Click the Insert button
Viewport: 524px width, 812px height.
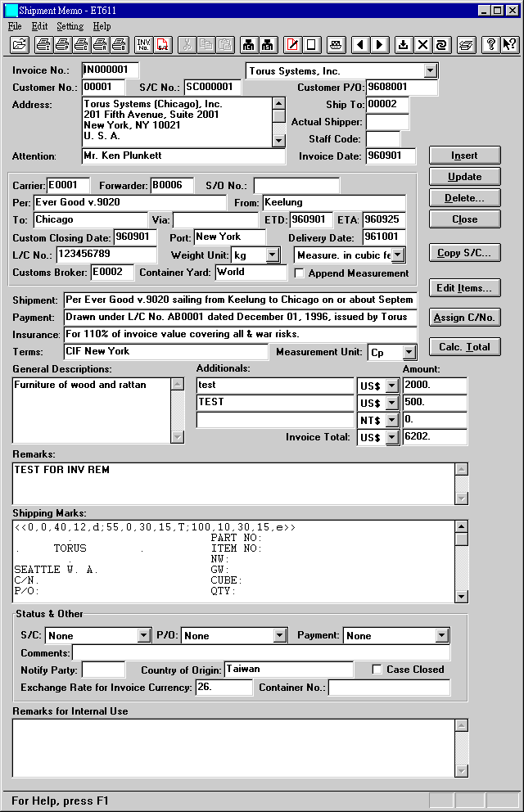(464, 156)
